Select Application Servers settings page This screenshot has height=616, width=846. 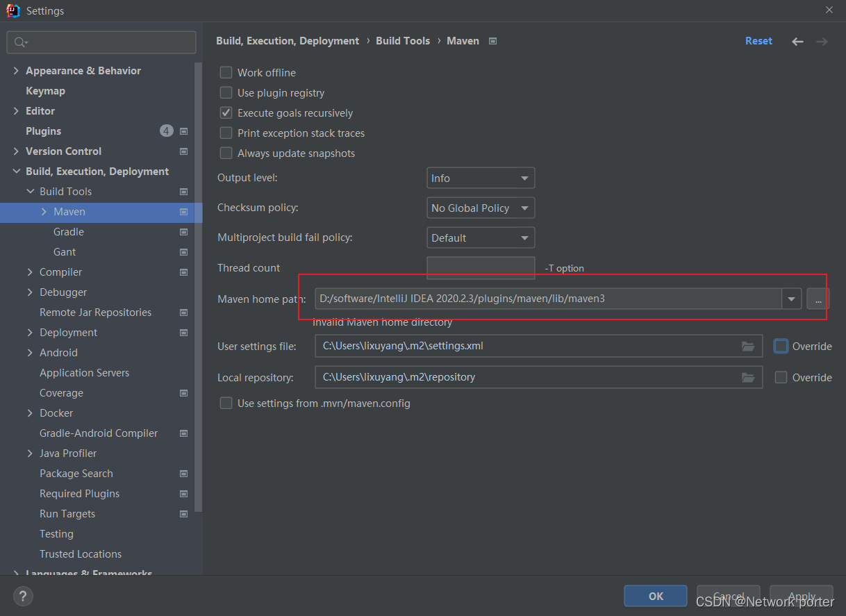coord(84,373)
